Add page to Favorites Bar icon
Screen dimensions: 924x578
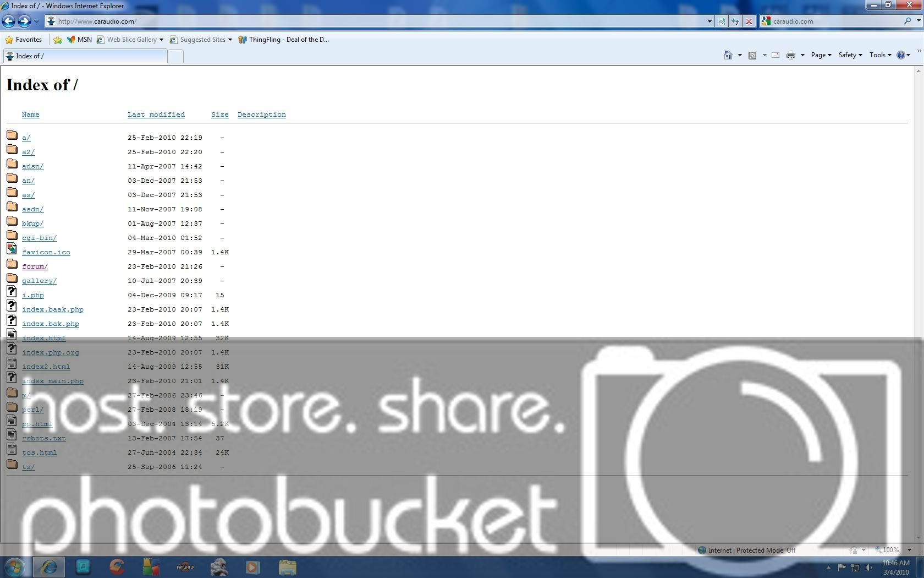(58, 40)
